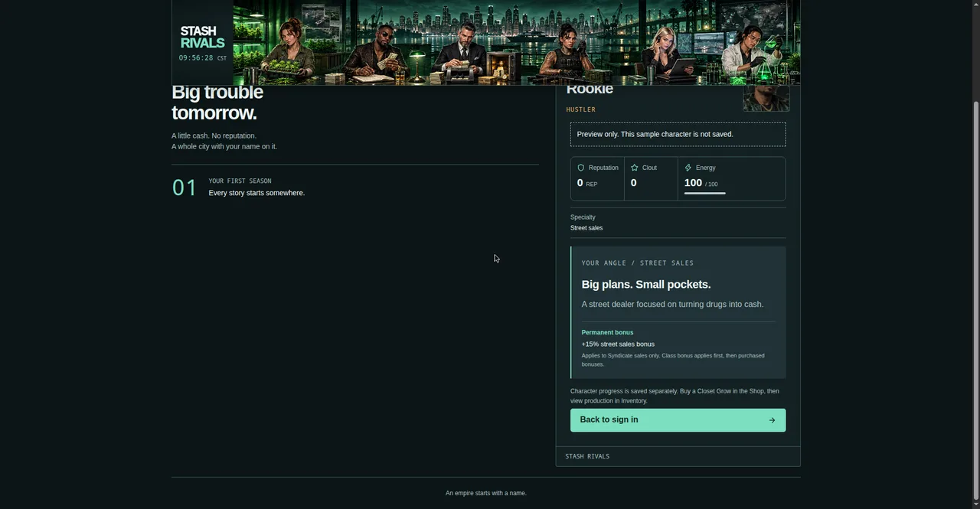Click the Clout star icon
The width and height of the screenshot is (980, 509).
coord(635,168)
